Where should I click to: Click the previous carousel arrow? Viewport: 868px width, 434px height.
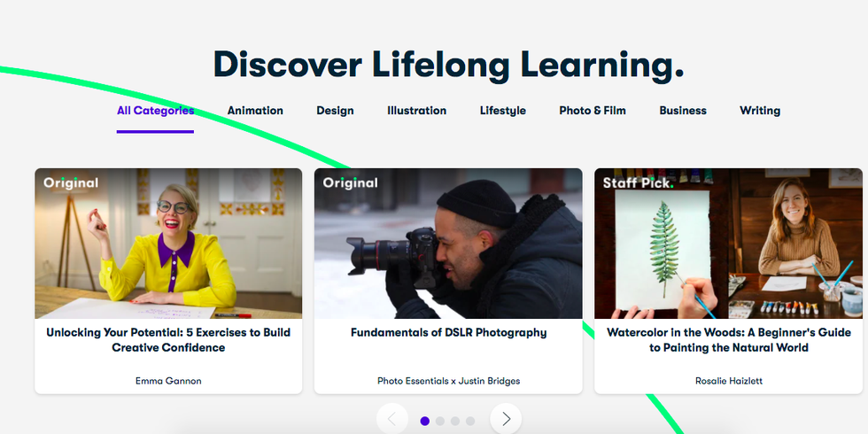click(x=391, y=419)
